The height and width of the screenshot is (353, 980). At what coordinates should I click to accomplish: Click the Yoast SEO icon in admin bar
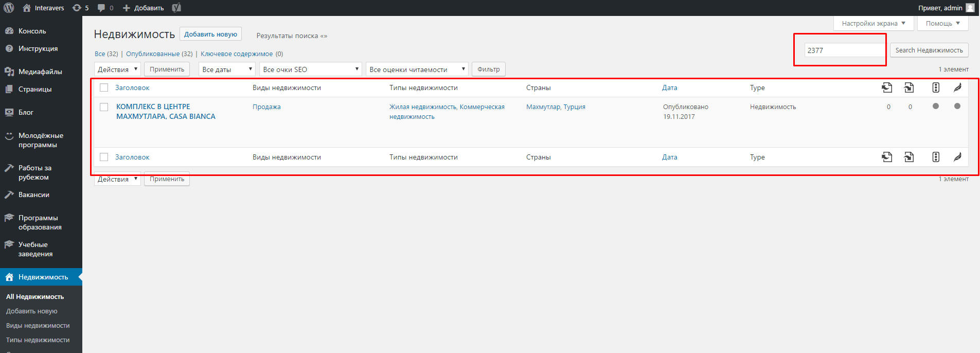(x=176, y=8)
